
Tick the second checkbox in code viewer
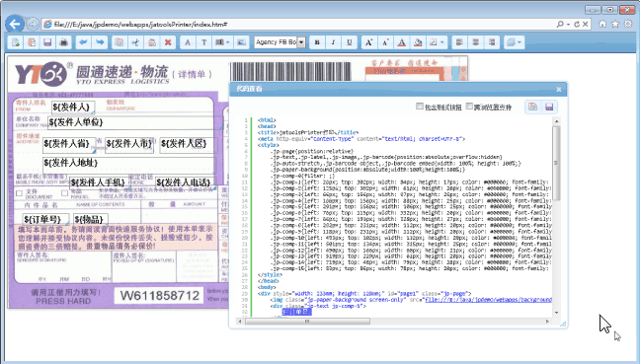click(x=469, y=107)
